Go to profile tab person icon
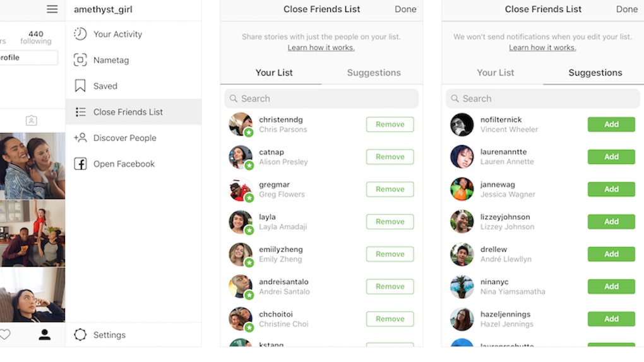This screenshot has width=644, height=362. 44,334
